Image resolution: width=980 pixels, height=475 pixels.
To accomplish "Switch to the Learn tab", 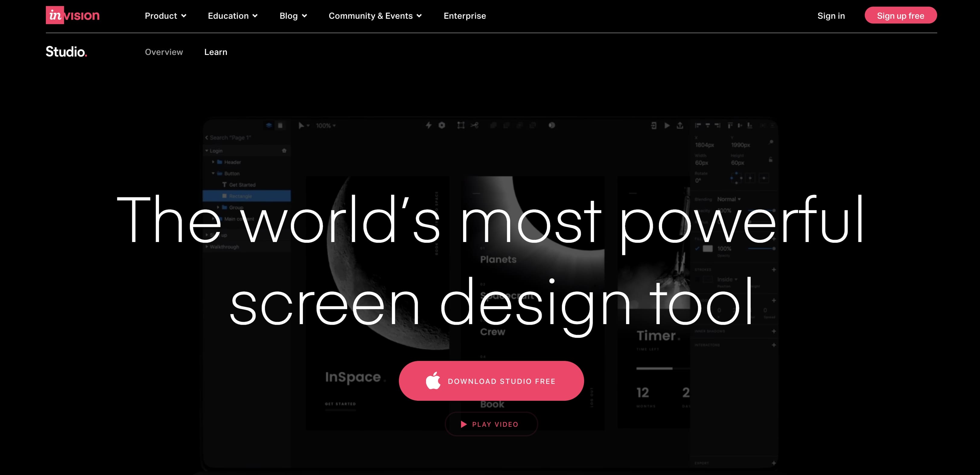I will (215, 52).
